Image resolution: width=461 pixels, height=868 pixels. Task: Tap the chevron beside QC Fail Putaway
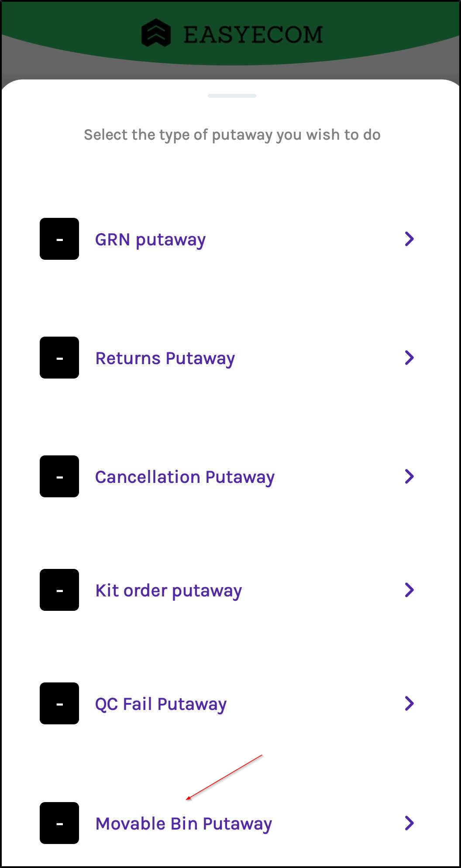point(409,703)
